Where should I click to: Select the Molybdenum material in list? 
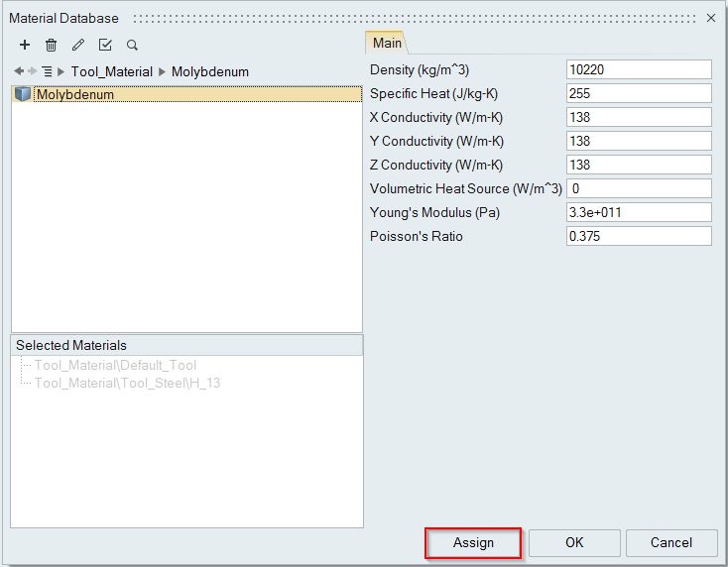[74, 94]
